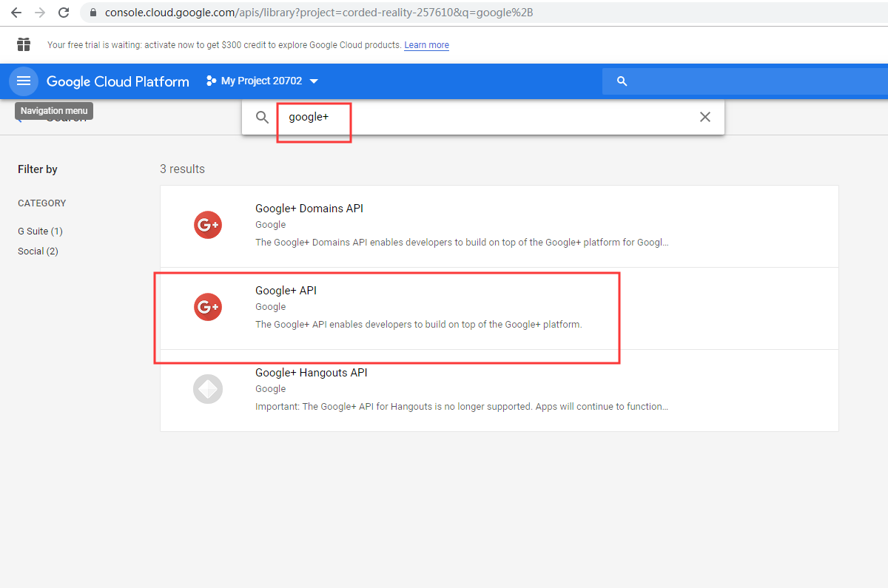Click the Google+ Hangouts API description text
Screen dimensions: 888x588
point(462,407)
